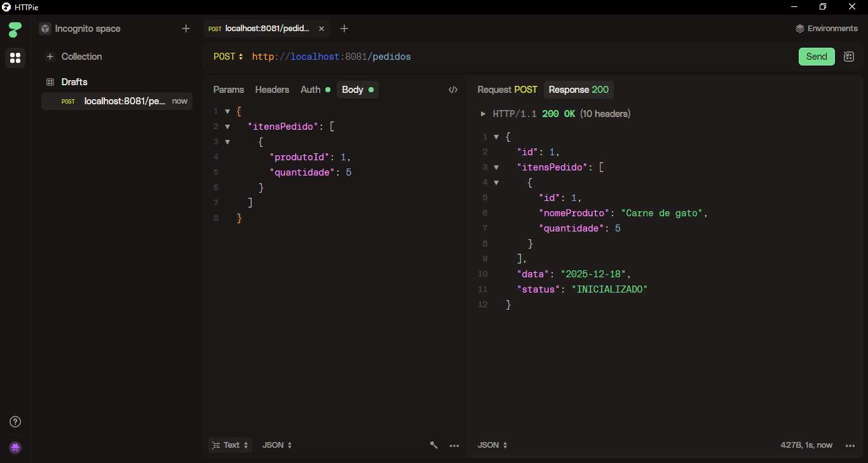Viewport: 868px width, 463px height.
Task: Click the plus icon beside Incognito space
Action: (186, 29)
